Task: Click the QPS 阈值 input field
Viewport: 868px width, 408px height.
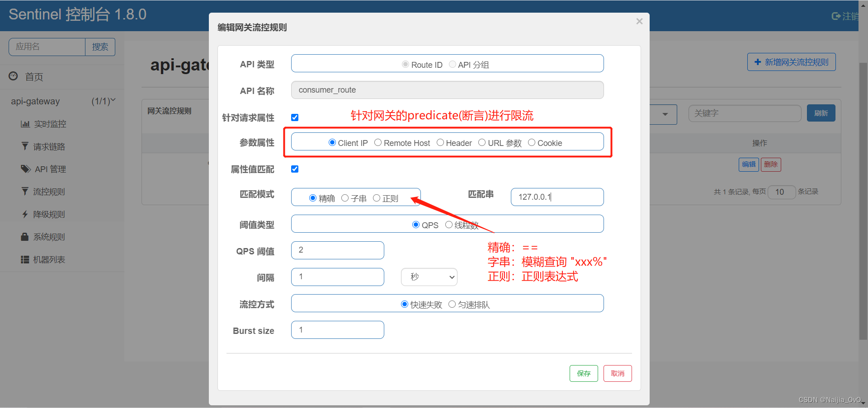Action: pos(338,250)
